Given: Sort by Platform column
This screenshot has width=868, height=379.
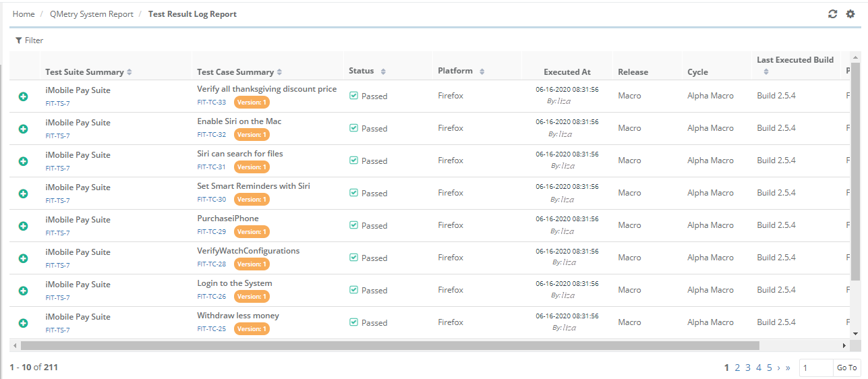Looking at the screenshot, I should tap(482, 71).
